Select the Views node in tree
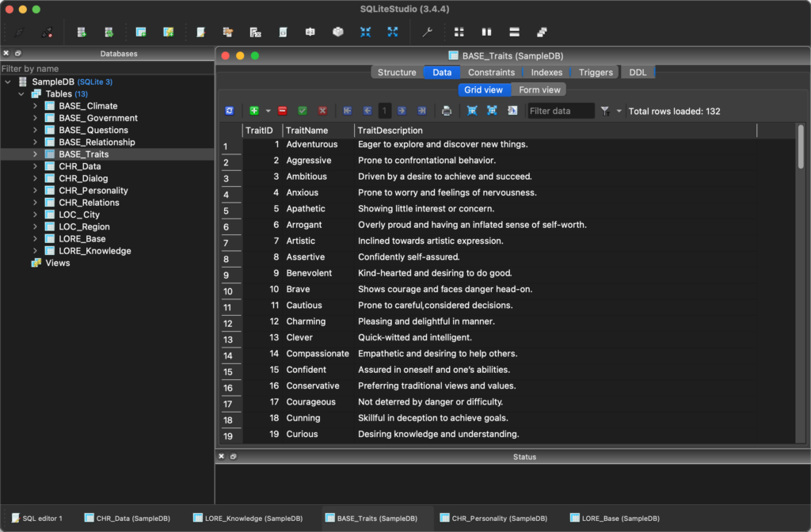Screen dimensions: 811x532 coord(57,263)
